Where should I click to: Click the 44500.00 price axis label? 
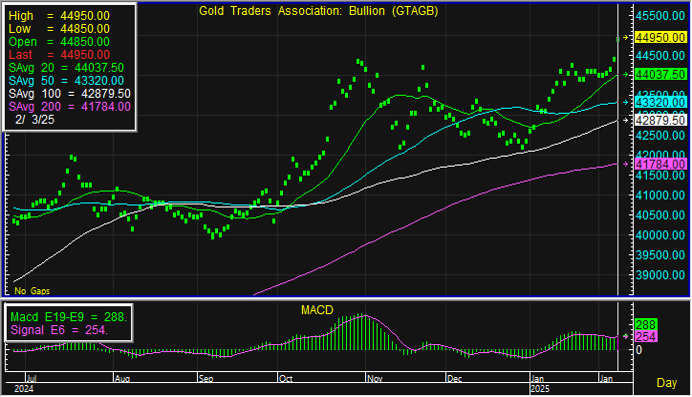[x=660, y=56]
